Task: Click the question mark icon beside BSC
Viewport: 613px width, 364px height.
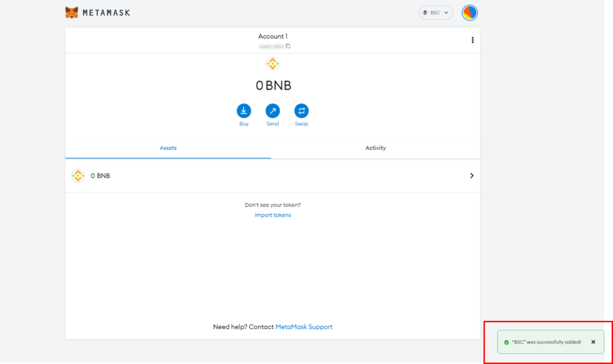Action: tap(425, 13)
